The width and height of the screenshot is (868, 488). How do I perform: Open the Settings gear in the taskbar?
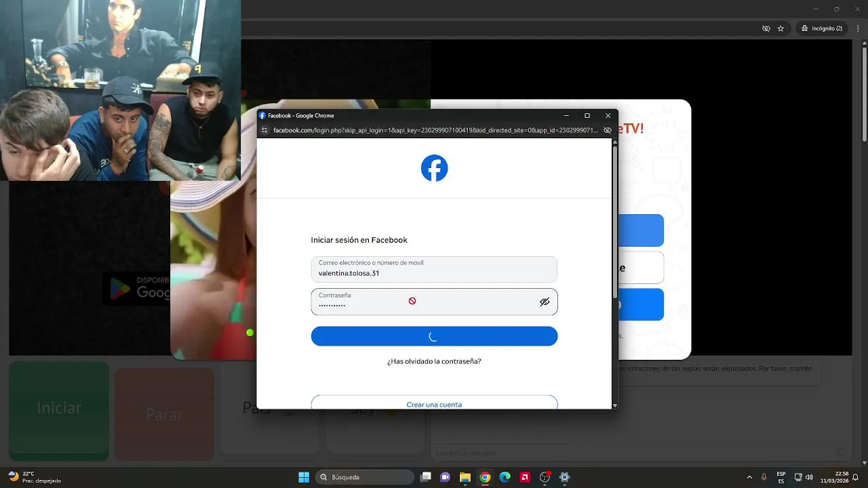(x=564, y=477)
